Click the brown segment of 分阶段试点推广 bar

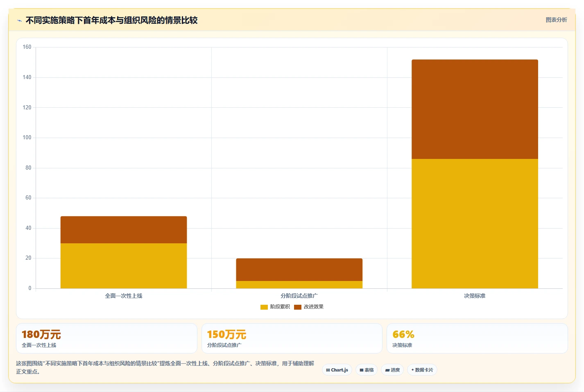[299, 270]
